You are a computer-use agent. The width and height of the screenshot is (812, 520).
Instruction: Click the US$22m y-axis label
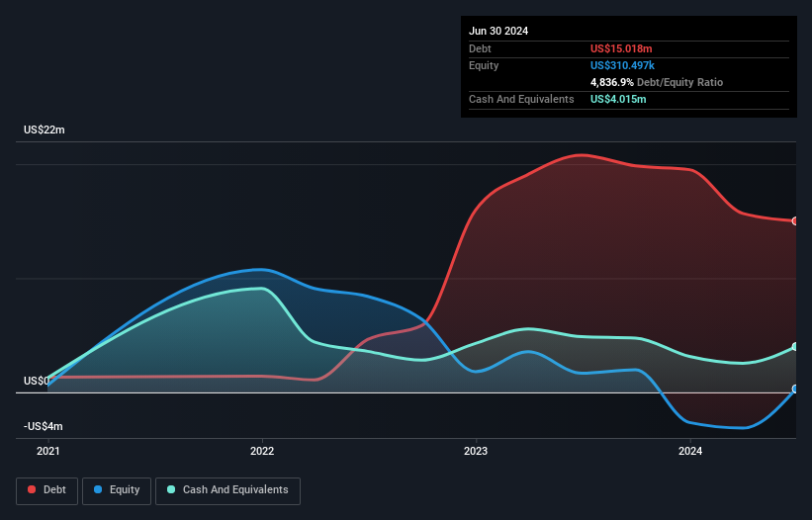tap(45, 130)
